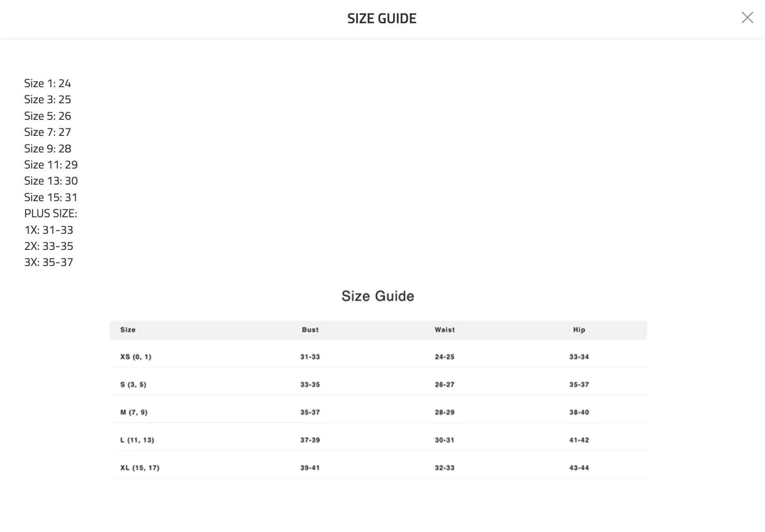Click the Waist column header

(445, 330)
